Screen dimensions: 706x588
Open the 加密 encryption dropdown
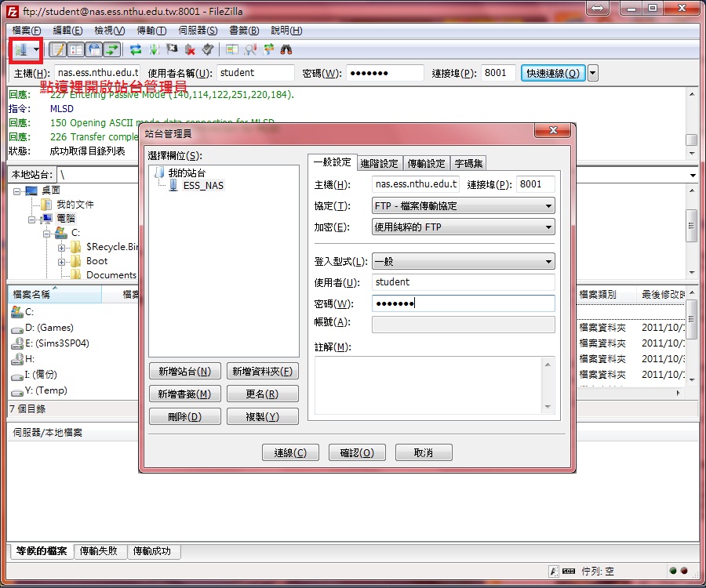[x=463, y=227]
